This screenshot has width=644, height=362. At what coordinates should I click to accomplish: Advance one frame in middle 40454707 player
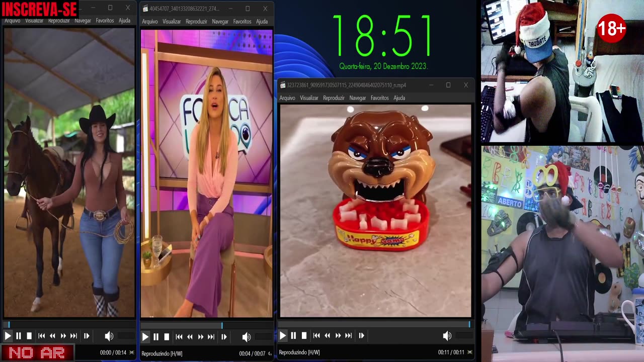click(x=224, y=337)
